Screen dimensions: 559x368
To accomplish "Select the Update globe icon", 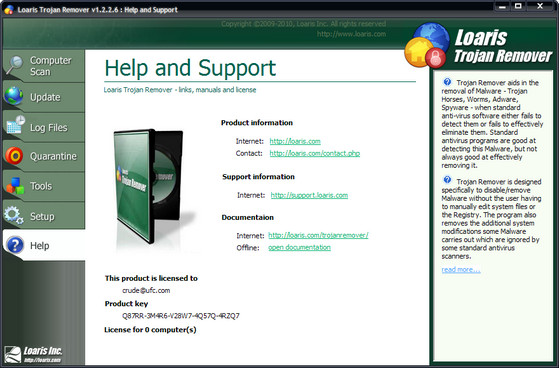I will (x=14, y=96).
